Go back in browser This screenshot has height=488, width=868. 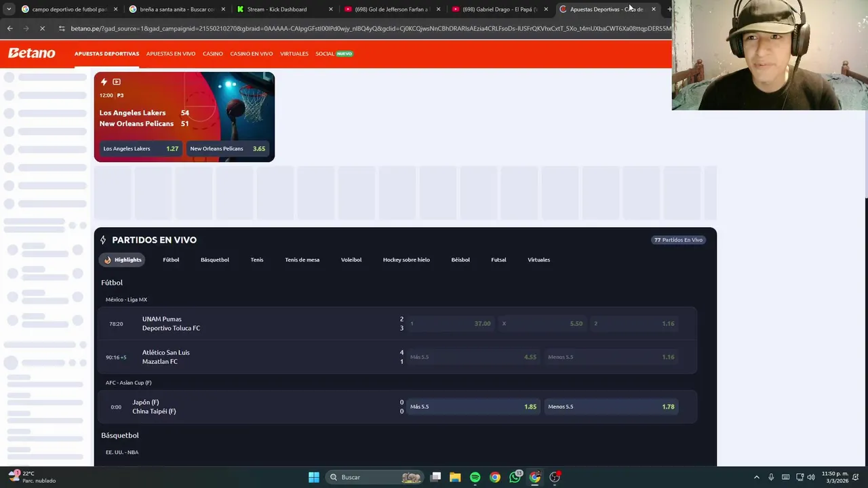9,28
